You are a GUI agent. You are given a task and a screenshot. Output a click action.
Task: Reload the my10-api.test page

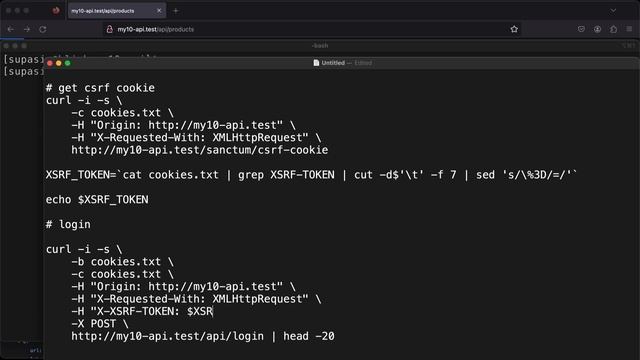42,29
